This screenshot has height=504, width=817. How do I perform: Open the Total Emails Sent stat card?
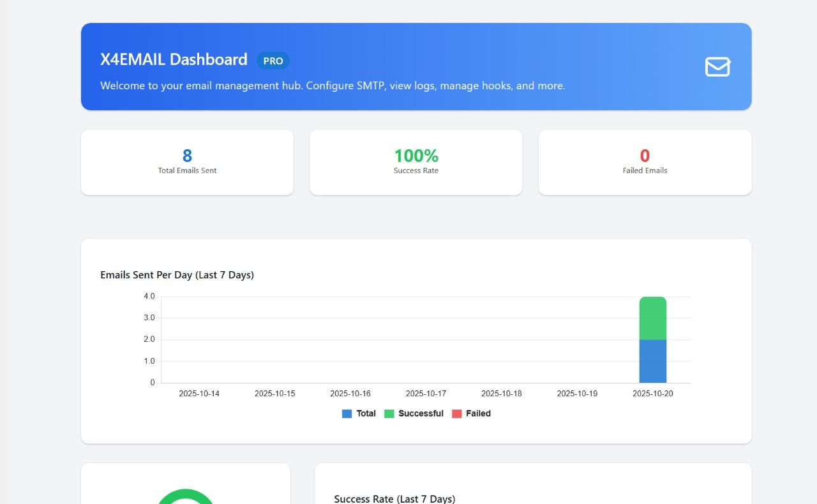coord(187,162)
